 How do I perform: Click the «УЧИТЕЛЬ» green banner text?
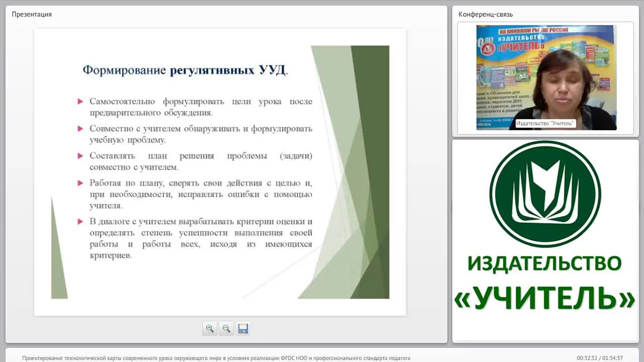coord(545,298)
